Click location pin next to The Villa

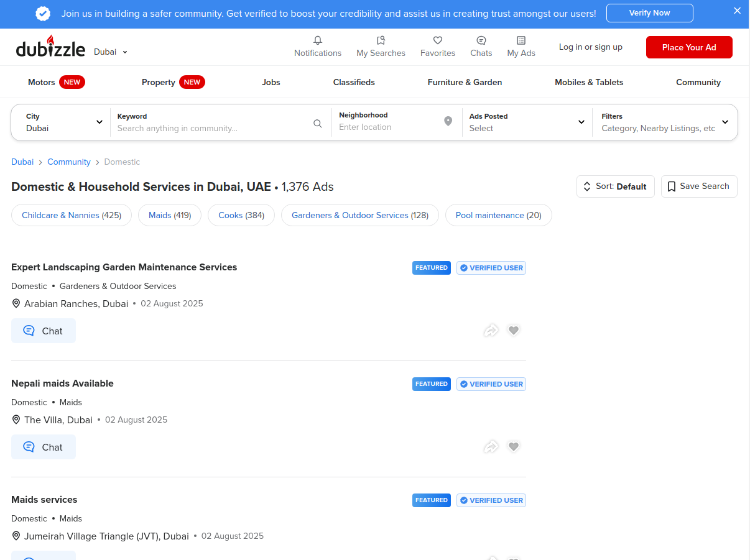pyautogui.click(x=16, y=420)
